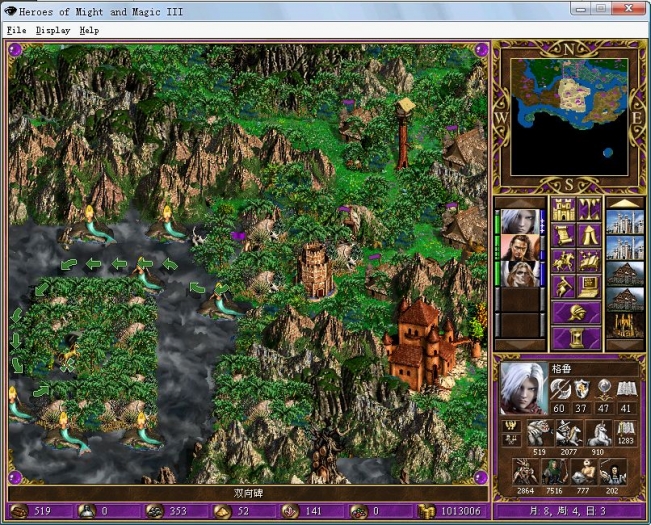Click the Next Hero helmet button

click(x=576, y=313)
